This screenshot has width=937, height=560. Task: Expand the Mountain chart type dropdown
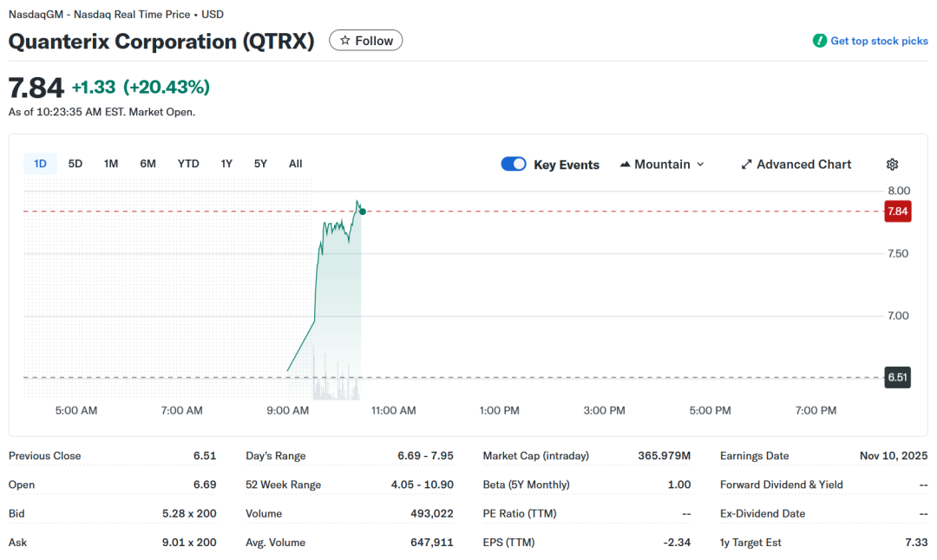[x=700, y=165]
